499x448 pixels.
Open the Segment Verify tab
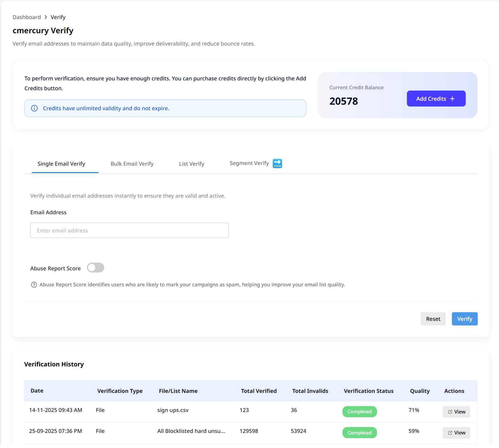point(249,163)
